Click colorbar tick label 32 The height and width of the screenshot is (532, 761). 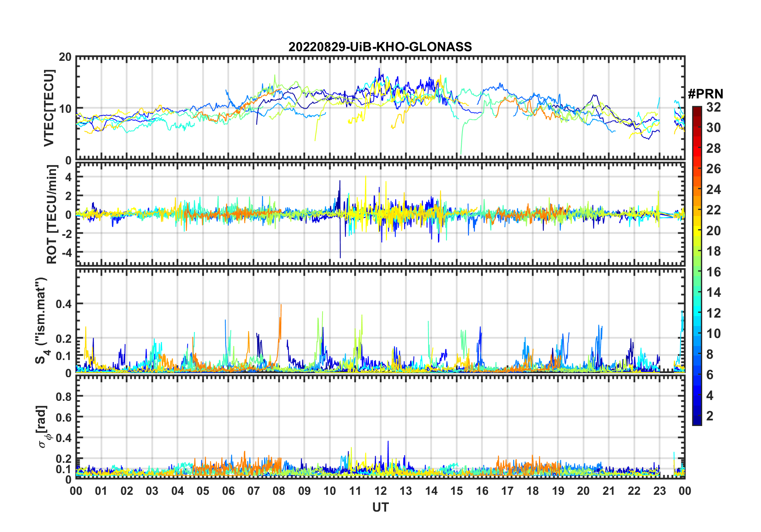[x=713, y=107]
